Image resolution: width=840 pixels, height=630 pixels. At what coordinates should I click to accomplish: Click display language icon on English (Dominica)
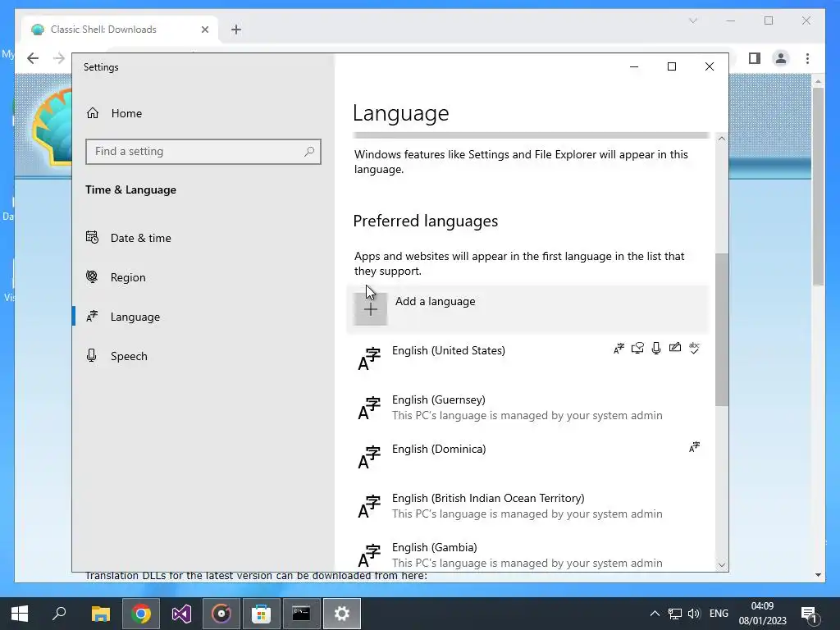point(694,447)
